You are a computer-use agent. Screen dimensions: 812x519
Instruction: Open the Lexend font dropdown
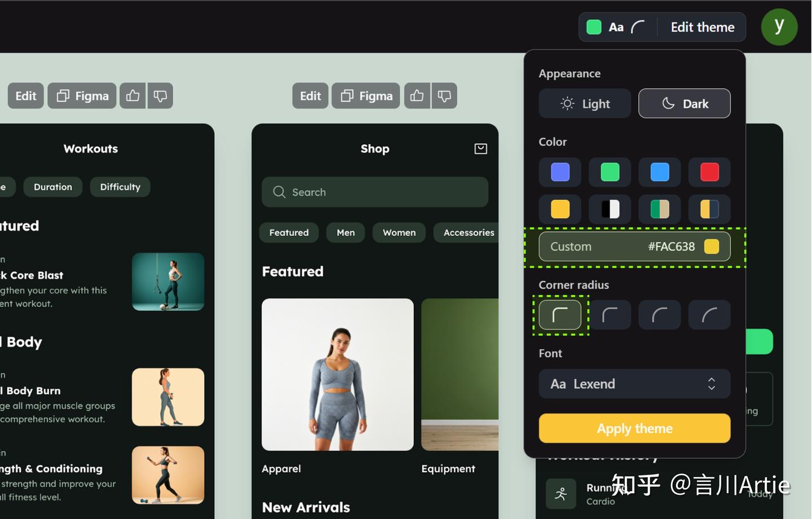click(x=634, y=384)
